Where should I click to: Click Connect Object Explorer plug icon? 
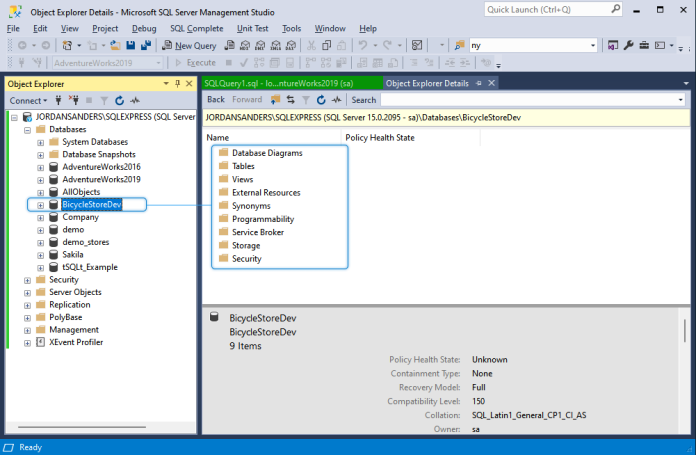(x=58, y=100)
